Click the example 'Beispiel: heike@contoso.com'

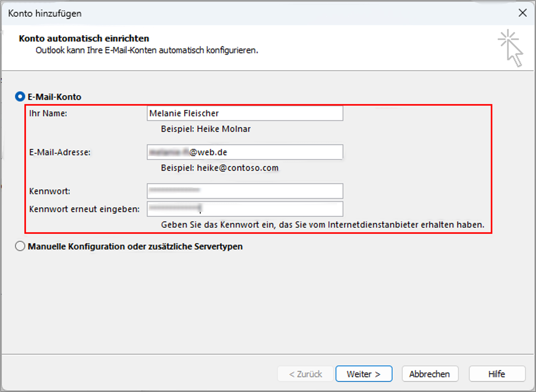point(219,168)
